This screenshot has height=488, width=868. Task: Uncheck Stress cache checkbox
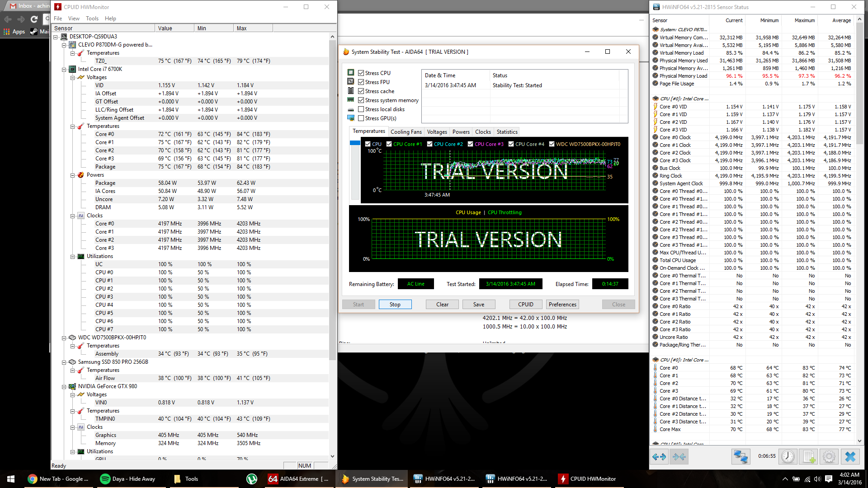pyautogui.click(x=361, y=91)
